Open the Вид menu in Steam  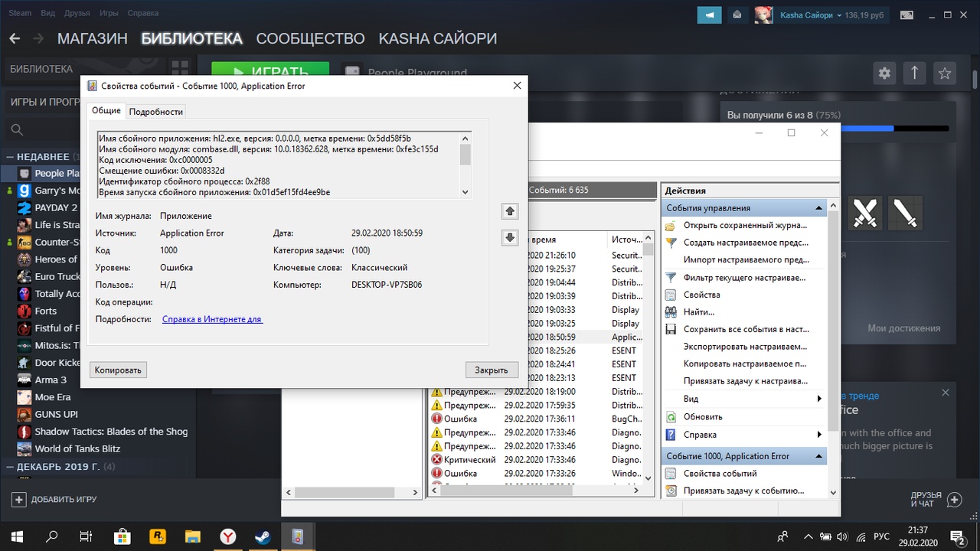47,13
